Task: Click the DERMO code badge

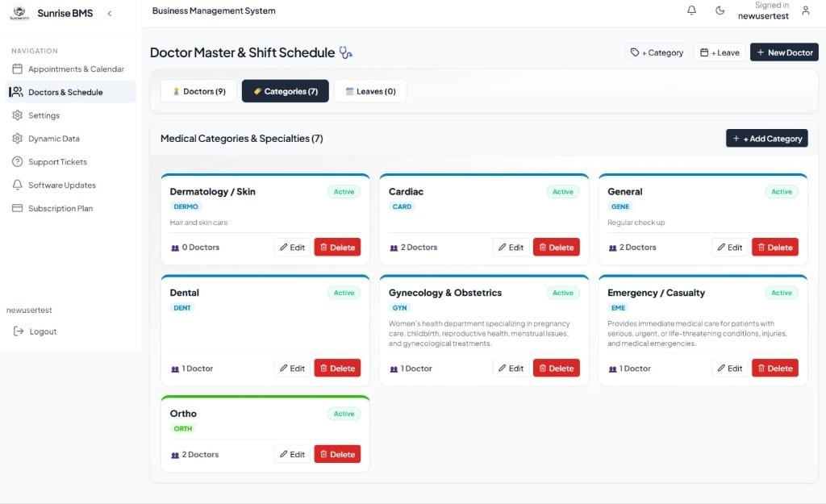Action: tap(186, 207)
